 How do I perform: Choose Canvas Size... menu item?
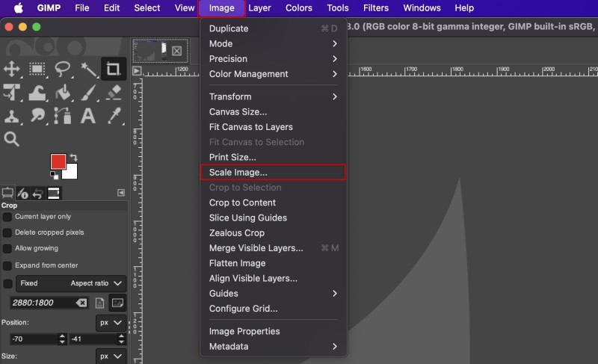pos(273,112)
